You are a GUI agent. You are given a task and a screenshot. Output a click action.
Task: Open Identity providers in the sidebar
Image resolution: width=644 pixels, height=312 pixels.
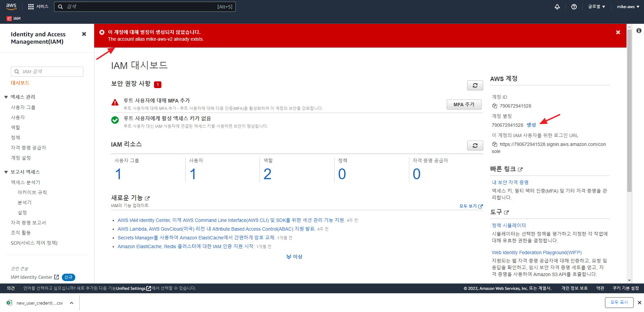coord(29,148)
